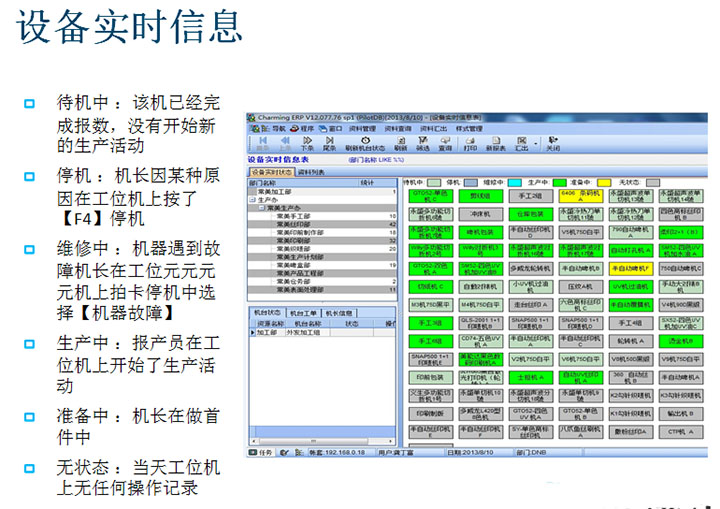
Task: Switch to the 设备实时状态 tab
Action: coord(271,172)
